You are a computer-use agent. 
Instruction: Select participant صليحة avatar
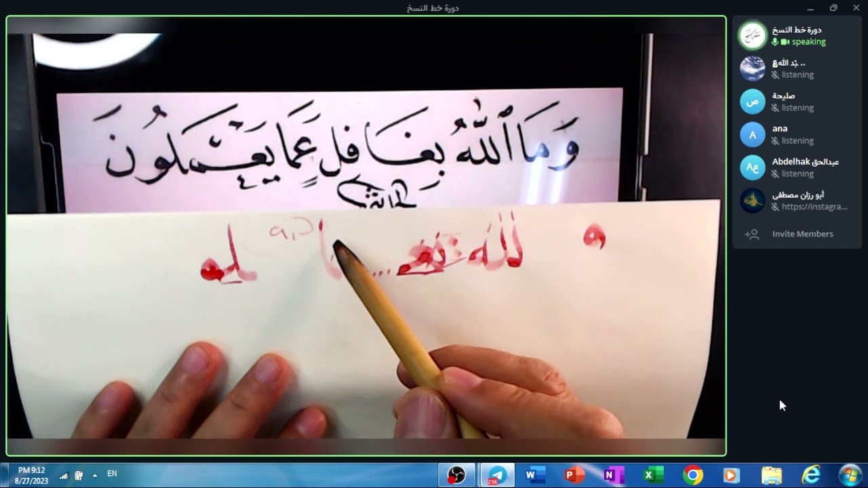pos(752,102)
